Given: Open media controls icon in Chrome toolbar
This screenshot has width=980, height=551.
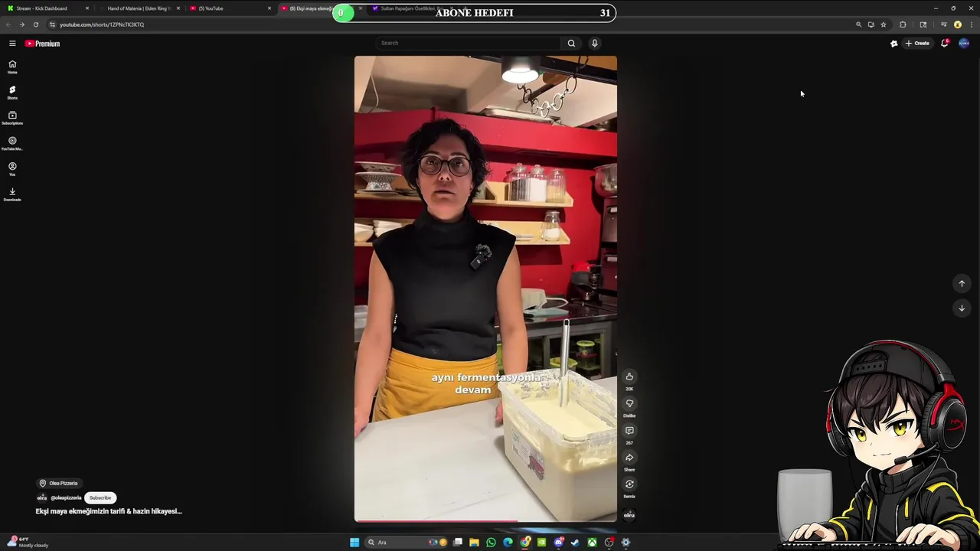Looking at the screenshot, I should (944, 24).
